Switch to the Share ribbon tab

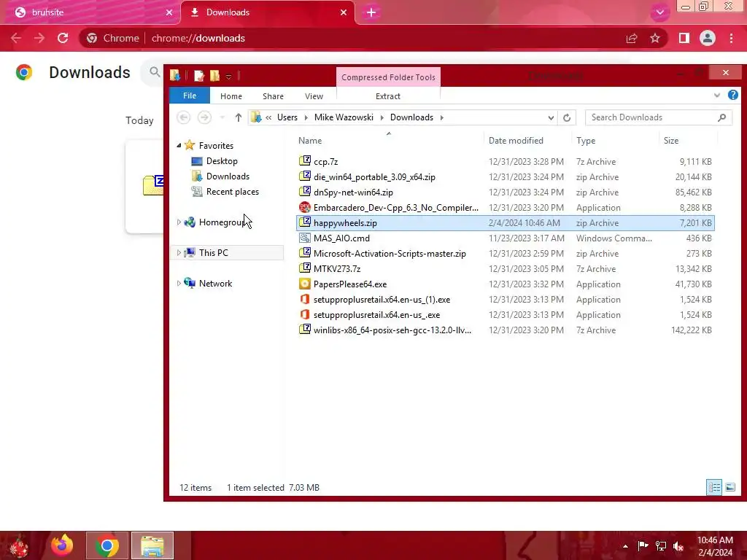coord(273,96)
